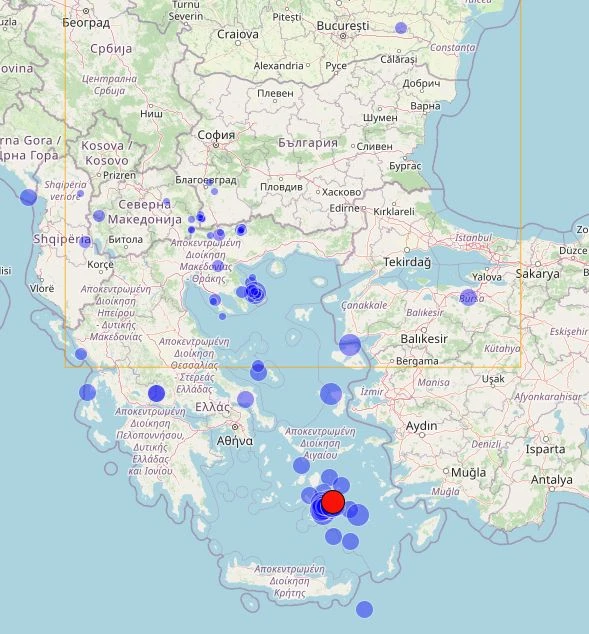Screen dimensions: 589x634
Task: Select the marker on coast near Shqipëria veriore
Action: tap(28, 197)
